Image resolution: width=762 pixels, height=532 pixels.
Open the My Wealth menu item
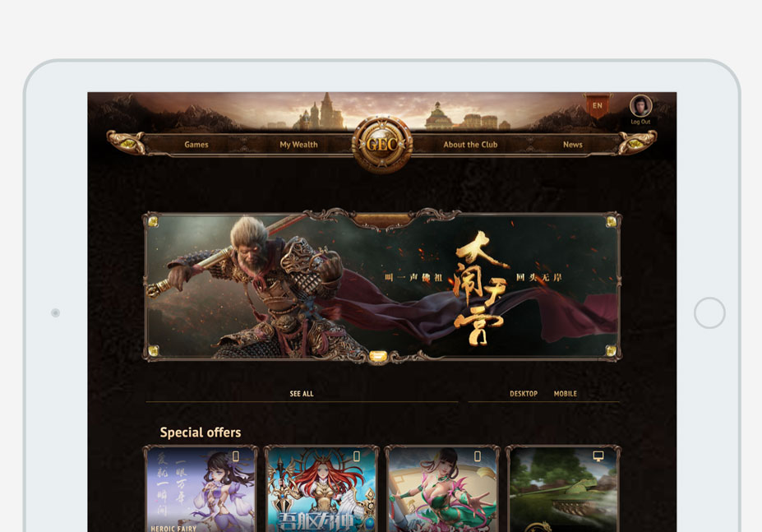(x=298, y=145)
